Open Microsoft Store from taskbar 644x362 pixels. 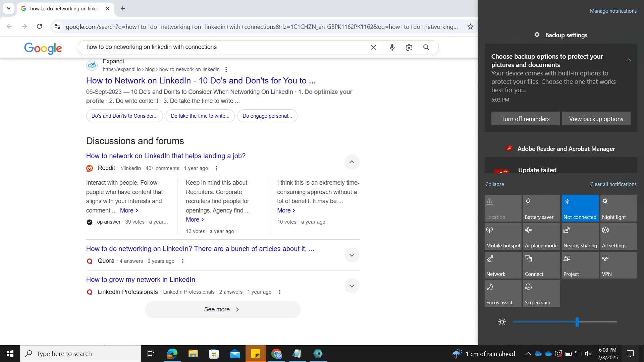214,354
